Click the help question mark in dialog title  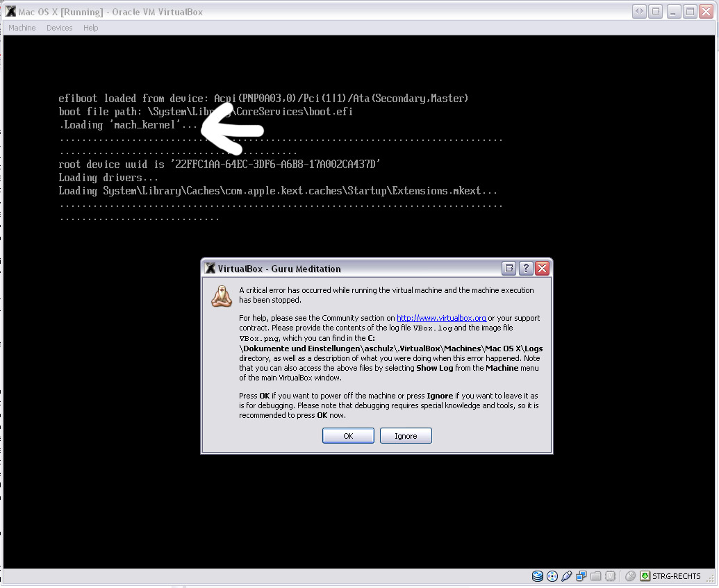526,269
